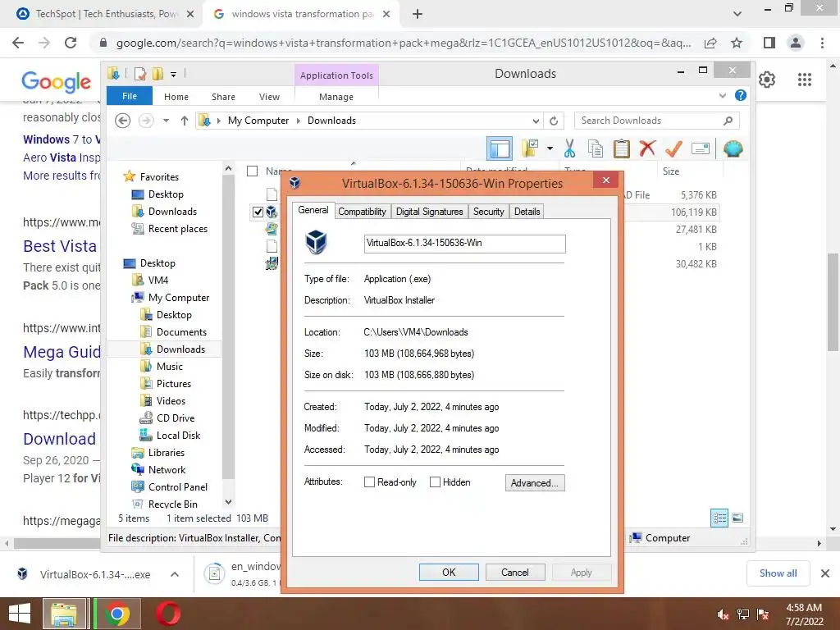Expand the ribbon with the chevron
Screen dimensions: 840x630
(x=722, y=95)
